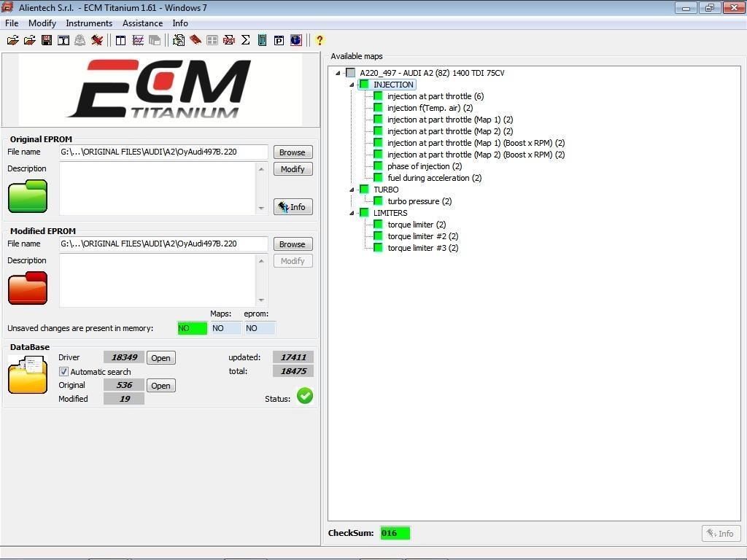The width and height of the screenshot is (747, 560).
Task: Click the red Modified EPROM folder icon
Action: pos(28,287)
